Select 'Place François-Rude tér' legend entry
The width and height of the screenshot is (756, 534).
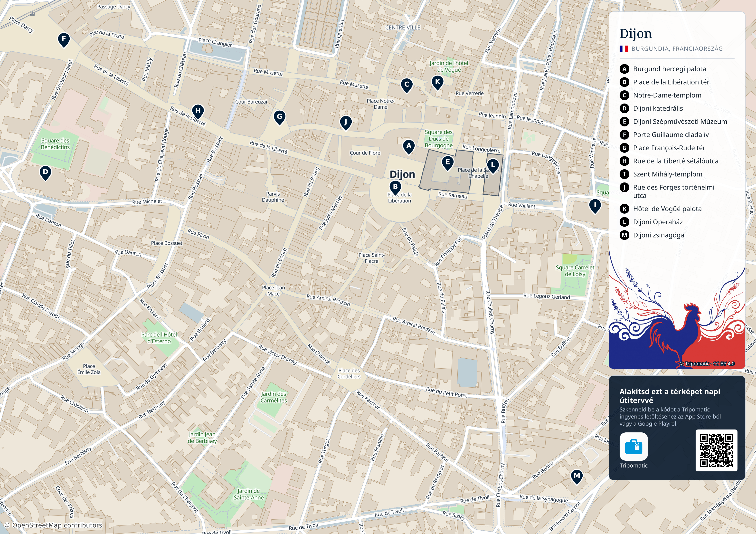[x=669, y=148]
